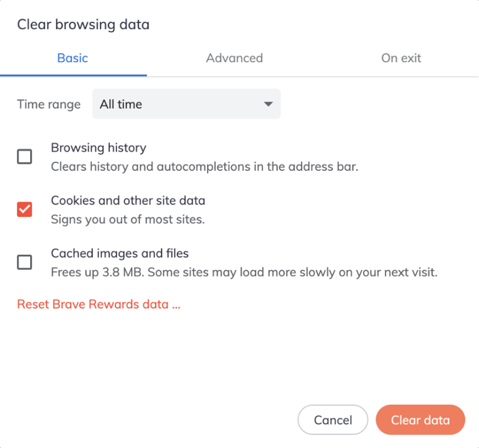This screenshot has height=448, width=479.
Task: Dismiss dialog with the Cancel button
Action: pyautogui.click(x=333, y=420)
